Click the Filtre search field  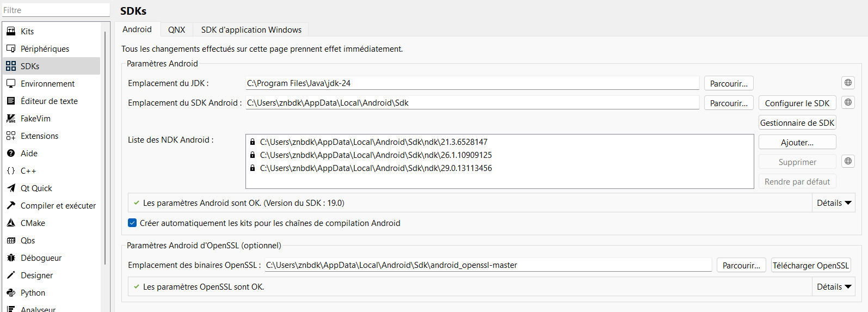pyautogui.click(x=56, y=10)
